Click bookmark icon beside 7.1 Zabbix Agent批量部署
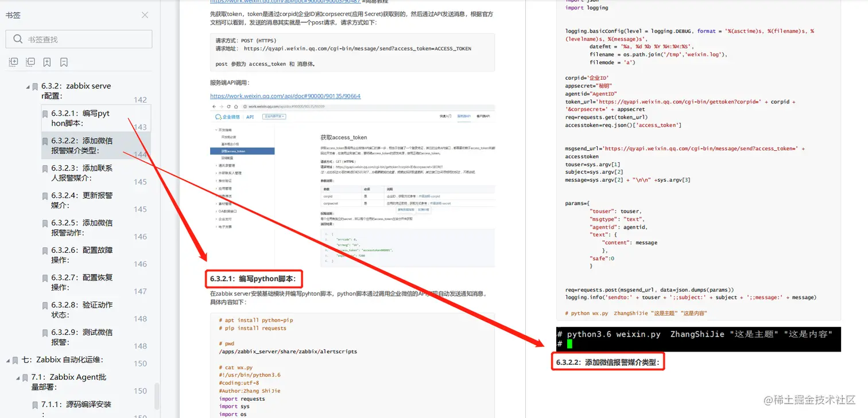 (x=25, y=378)
